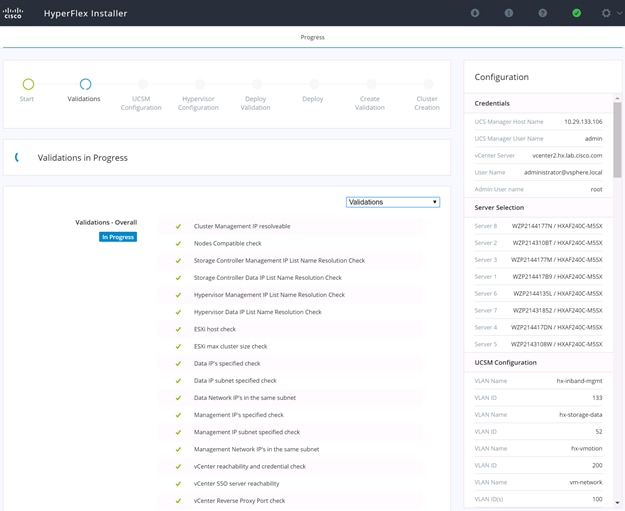Select Server 1 row in Server Selection
This screenshot has width=625, height=511.
538,277
